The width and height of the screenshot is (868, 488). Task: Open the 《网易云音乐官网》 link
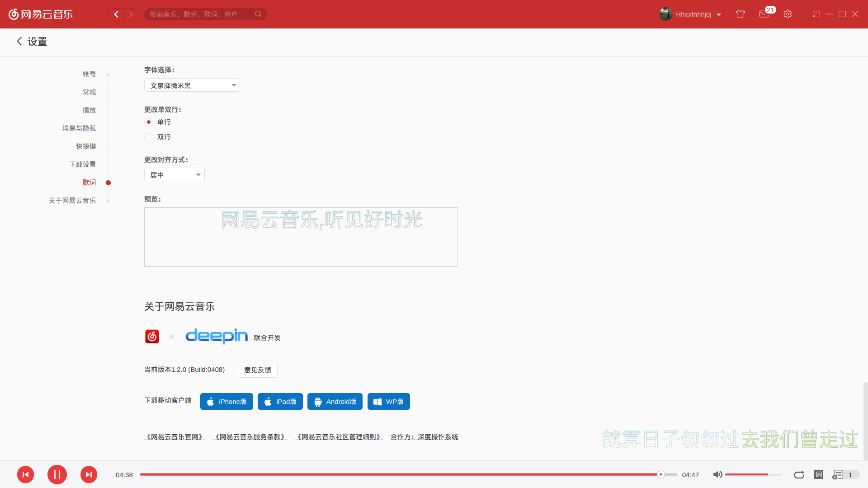click(x=175, y=437)
